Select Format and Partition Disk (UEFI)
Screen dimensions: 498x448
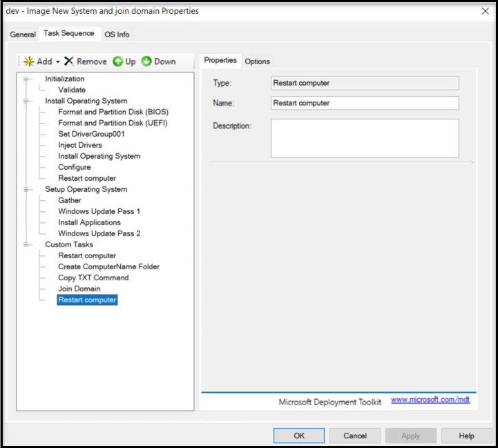113,123
